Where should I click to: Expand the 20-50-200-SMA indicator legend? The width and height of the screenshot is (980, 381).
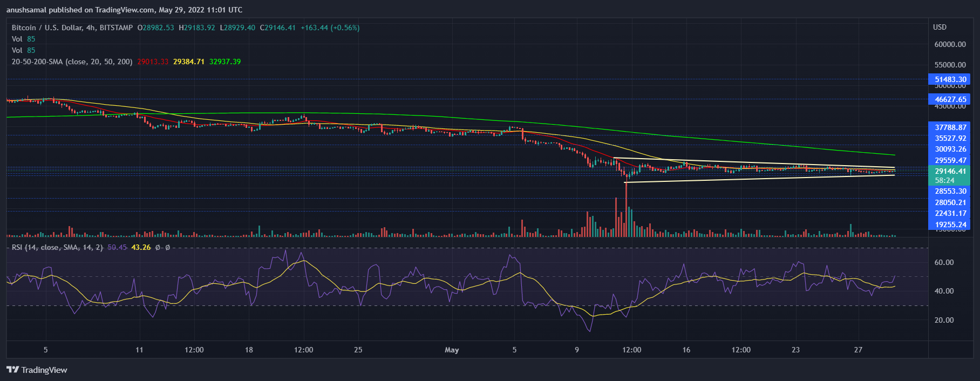point(72,62)
